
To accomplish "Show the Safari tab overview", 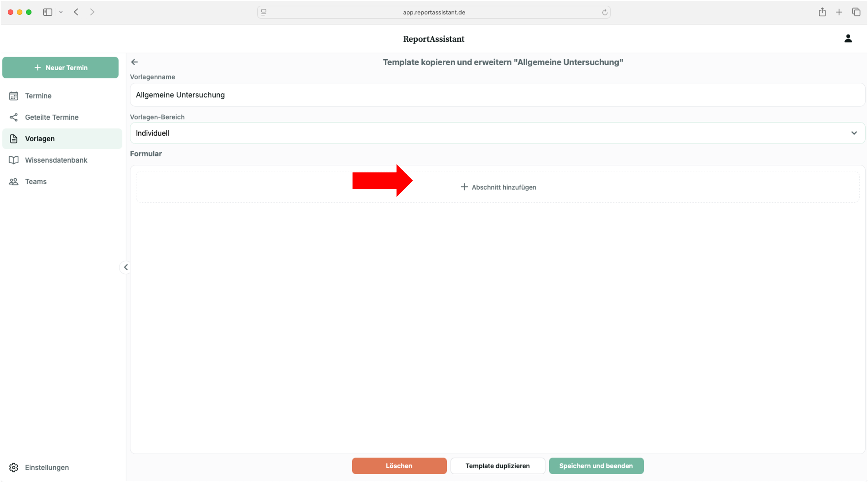I will point(856,12).
